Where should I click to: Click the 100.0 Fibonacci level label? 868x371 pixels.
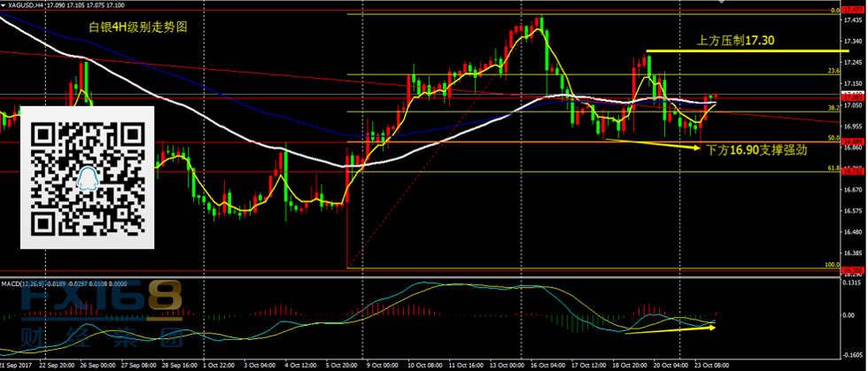pos(831,264)
